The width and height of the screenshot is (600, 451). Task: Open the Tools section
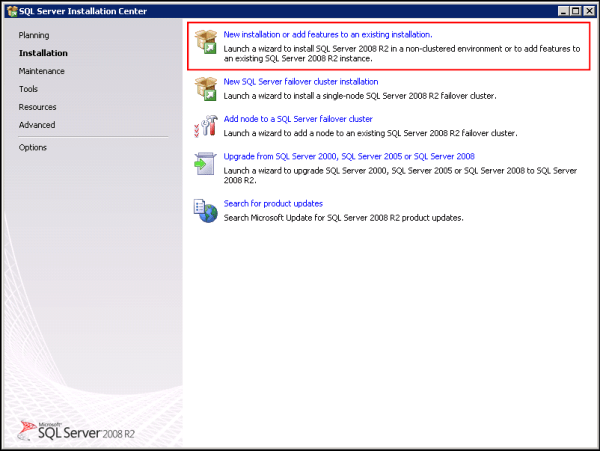pos(28,89)
